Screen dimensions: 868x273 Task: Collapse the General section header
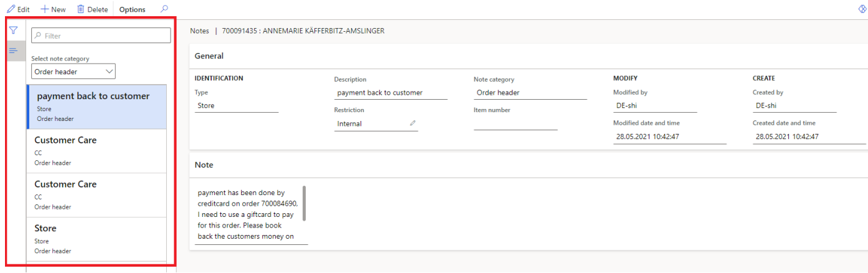click(x=209, y=56)
